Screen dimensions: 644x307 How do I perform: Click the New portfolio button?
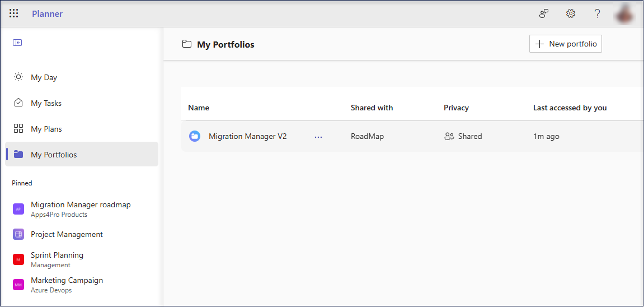[565, 44]
